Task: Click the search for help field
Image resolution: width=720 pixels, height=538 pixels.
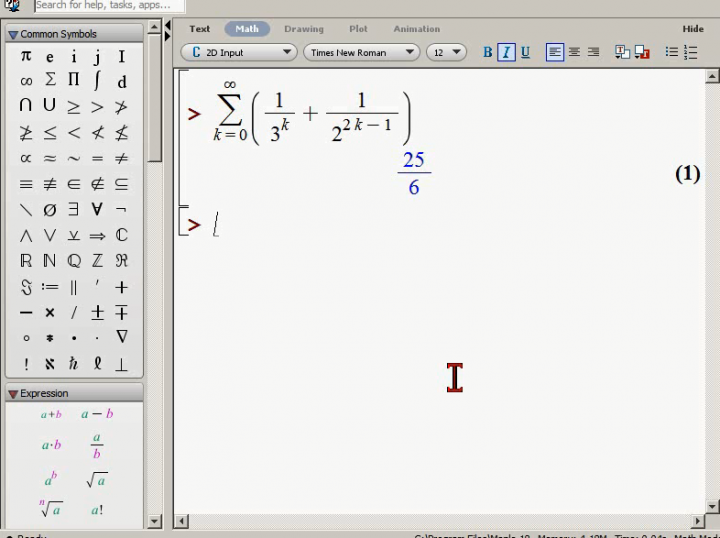Action: tap(110, 6)
